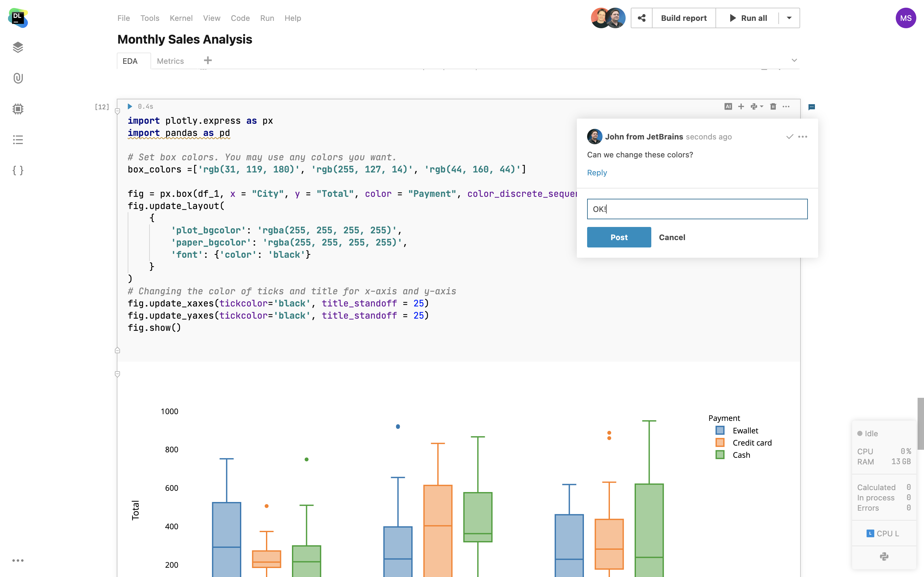
Task: Open the Attached files paperclip sidebar icon
Action: 18,78
